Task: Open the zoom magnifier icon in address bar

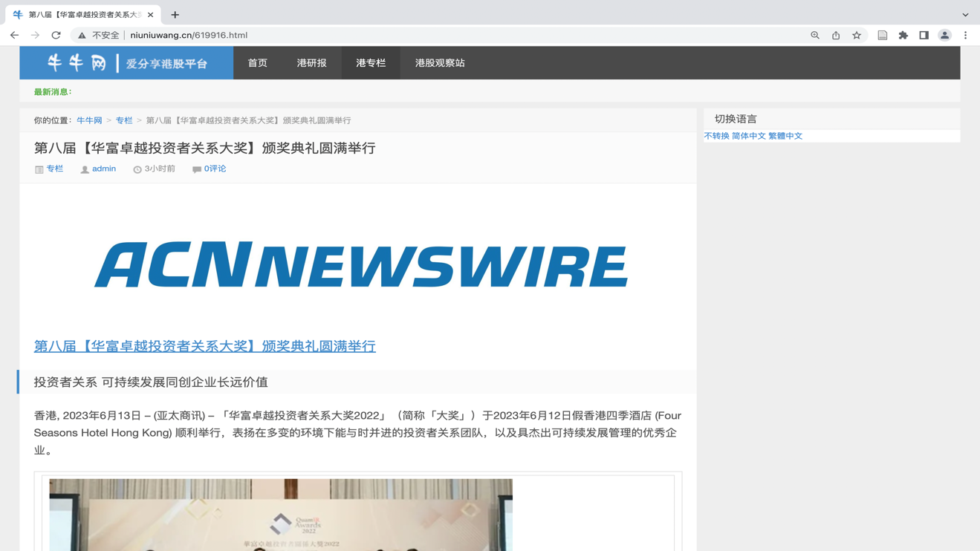Action: coord(815,35)
